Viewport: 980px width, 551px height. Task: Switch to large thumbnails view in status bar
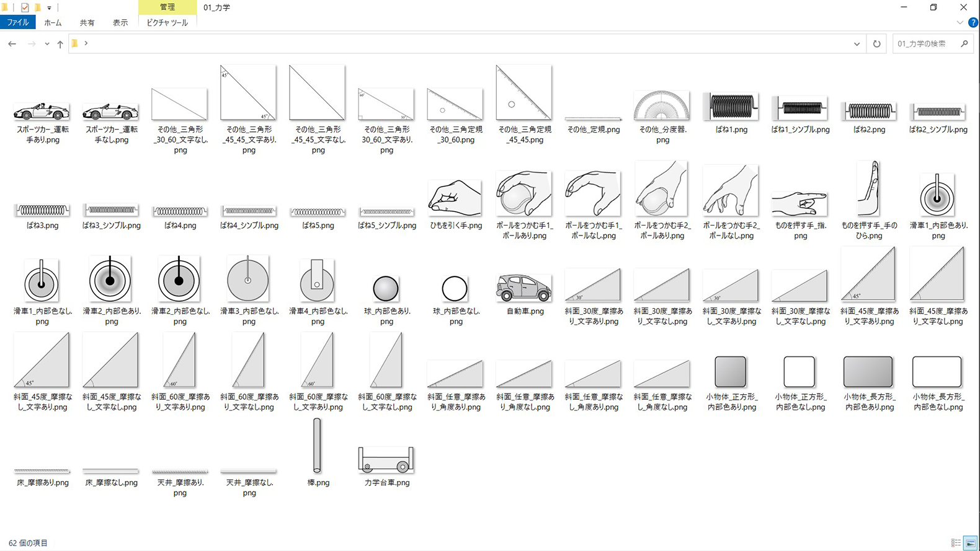point(971,543)
